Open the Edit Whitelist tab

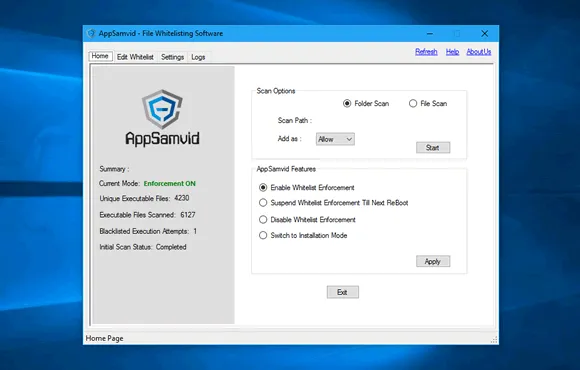click(135, 57)
